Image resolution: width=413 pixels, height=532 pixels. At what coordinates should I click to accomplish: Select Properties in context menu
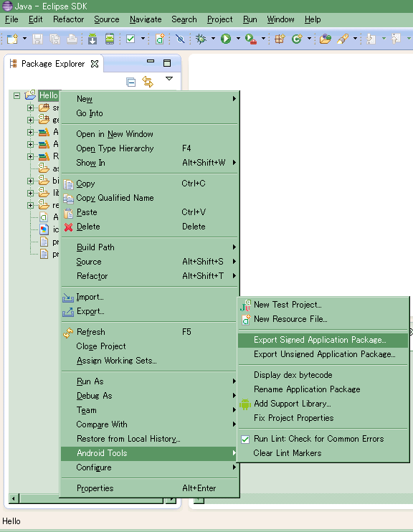150,488
